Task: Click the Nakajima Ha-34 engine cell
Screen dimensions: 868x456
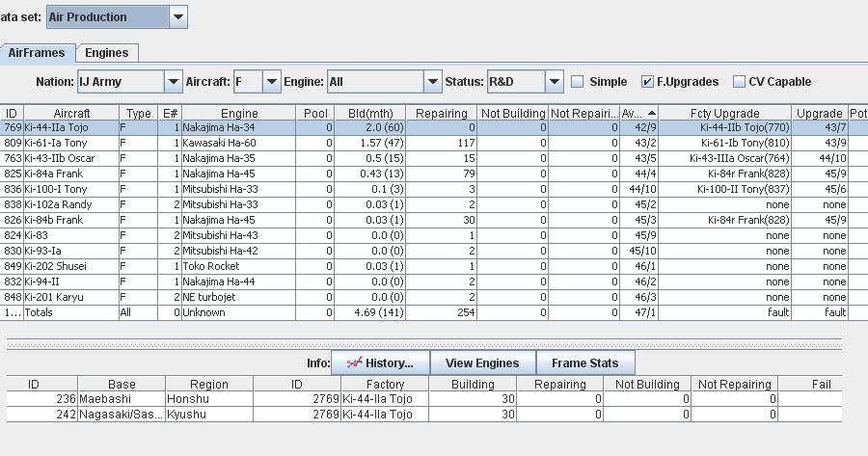Action: (x=239, y=127)
